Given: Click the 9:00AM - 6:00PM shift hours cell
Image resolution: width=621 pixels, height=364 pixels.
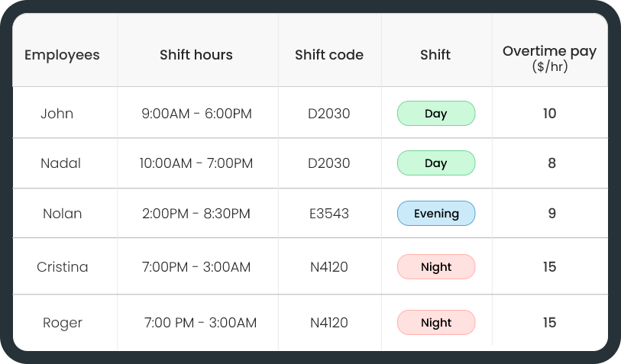Looking at the screenshot, I should coord(196,114).
